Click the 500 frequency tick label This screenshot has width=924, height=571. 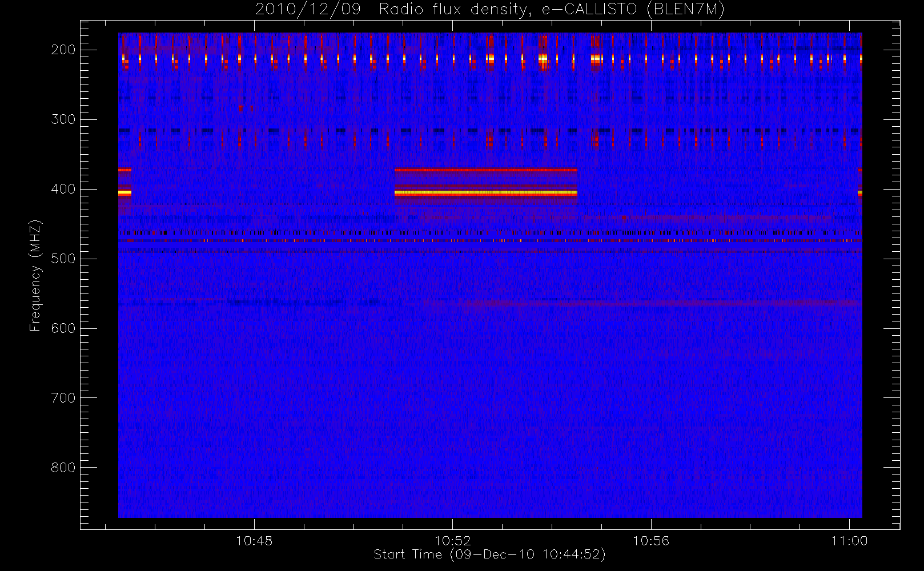(x=63, y=259)
